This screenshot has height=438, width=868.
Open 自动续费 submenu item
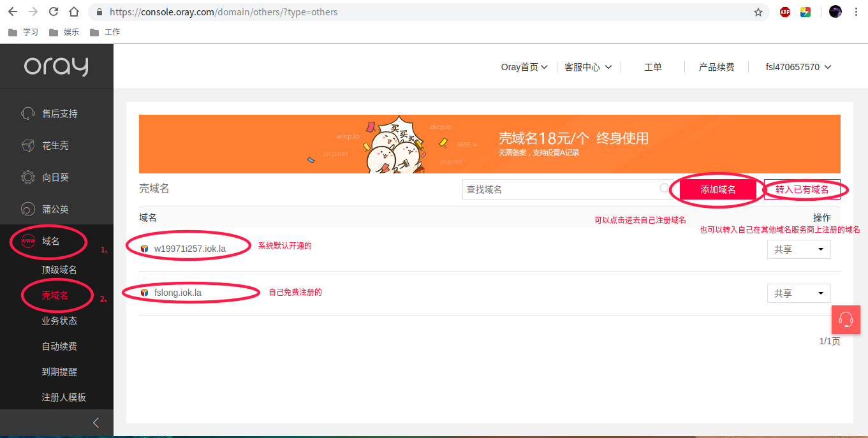pos(59,346)
